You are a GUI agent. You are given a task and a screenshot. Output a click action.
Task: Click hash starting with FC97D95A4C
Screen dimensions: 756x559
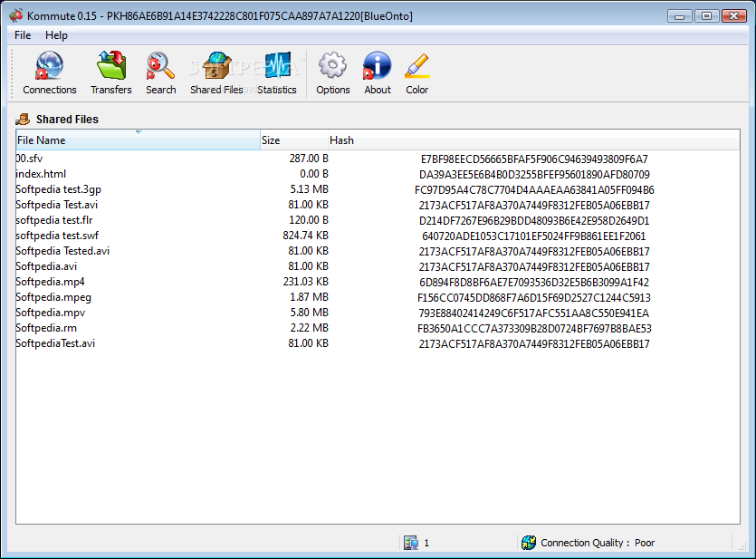(x=534, y=190)
